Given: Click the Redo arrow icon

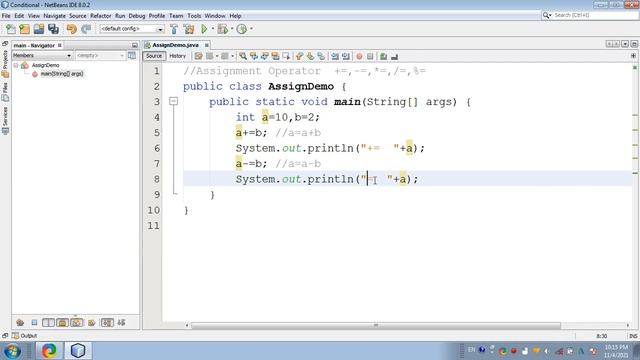Looking at the screenshot, I should 86,29.
